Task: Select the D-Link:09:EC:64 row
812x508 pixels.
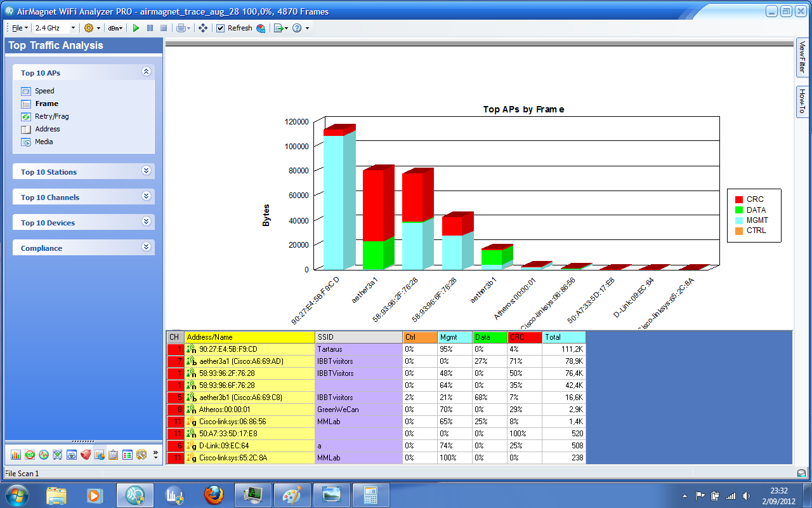Action: point(376,446)
